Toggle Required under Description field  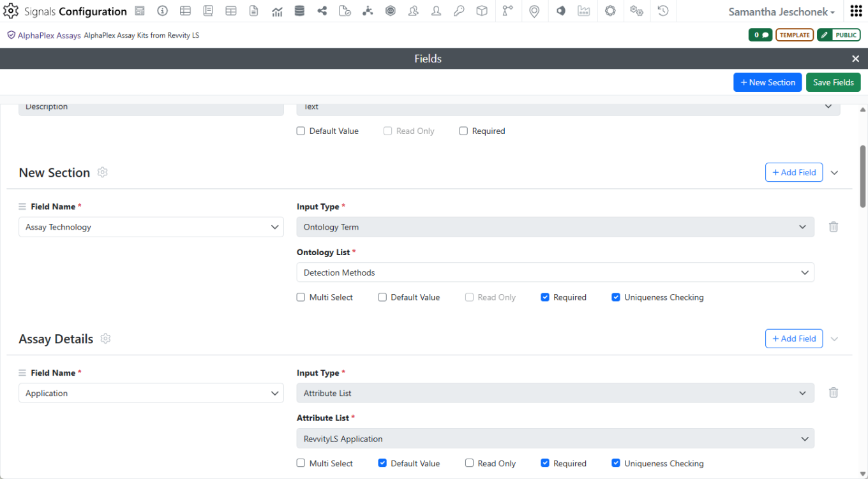click(463, 131)
